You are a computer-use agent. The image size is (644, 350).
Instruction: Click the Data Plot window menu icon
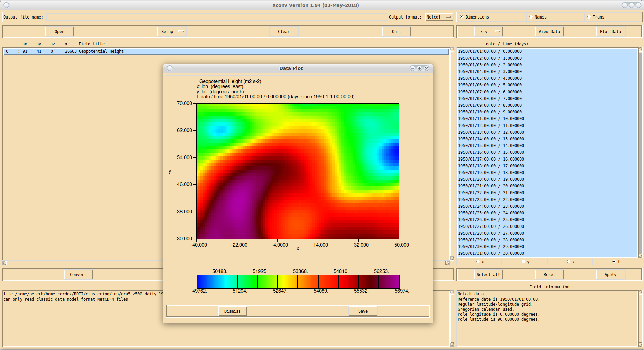pos(170,68)
